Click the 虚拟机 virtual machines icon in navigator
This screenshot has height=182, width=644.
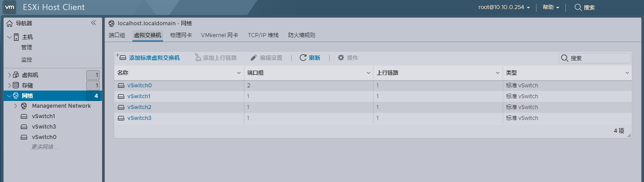(16, 75)
